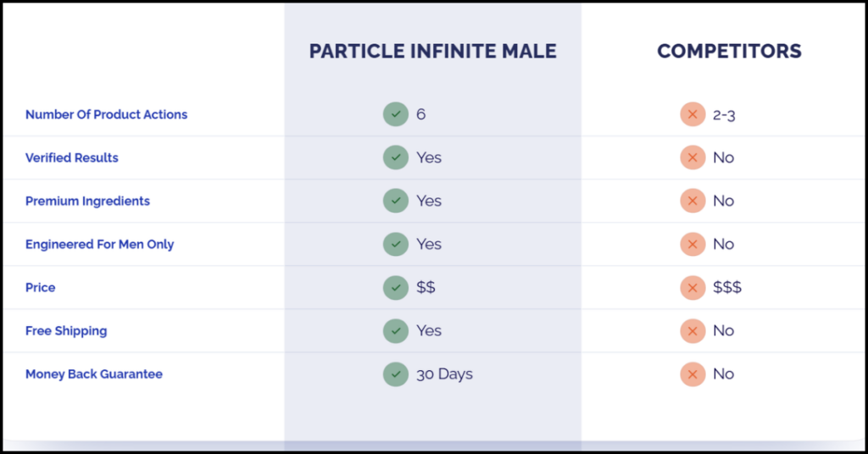This screenshot has width=868, height=454.
Task: Click green checkmark beside 6 product actions
Action: [396, 114]
